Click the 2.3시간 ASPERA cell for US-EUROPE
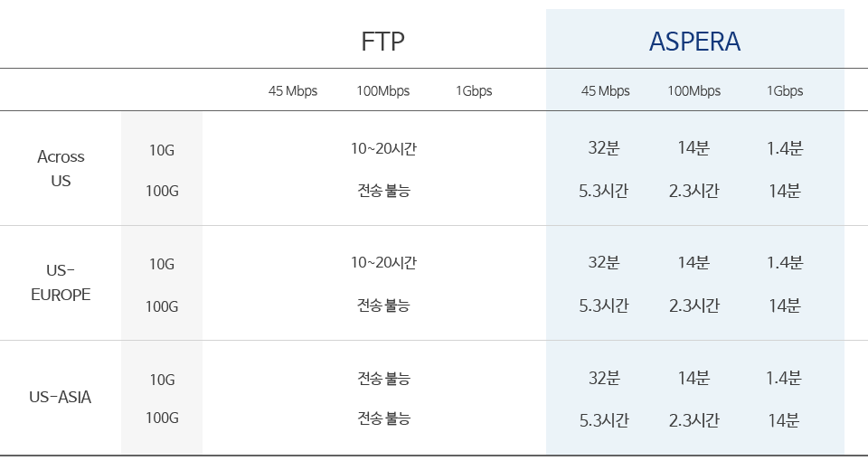The height and width of the screenshot is (470, 868). 694,305
